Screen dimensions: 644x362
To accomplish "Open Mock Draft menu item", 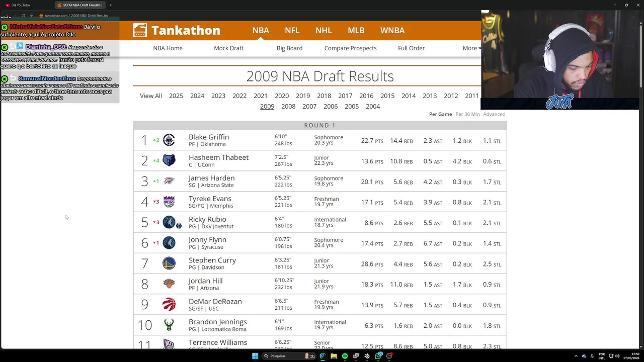I will pyautogui.click(x=228, y=48).
